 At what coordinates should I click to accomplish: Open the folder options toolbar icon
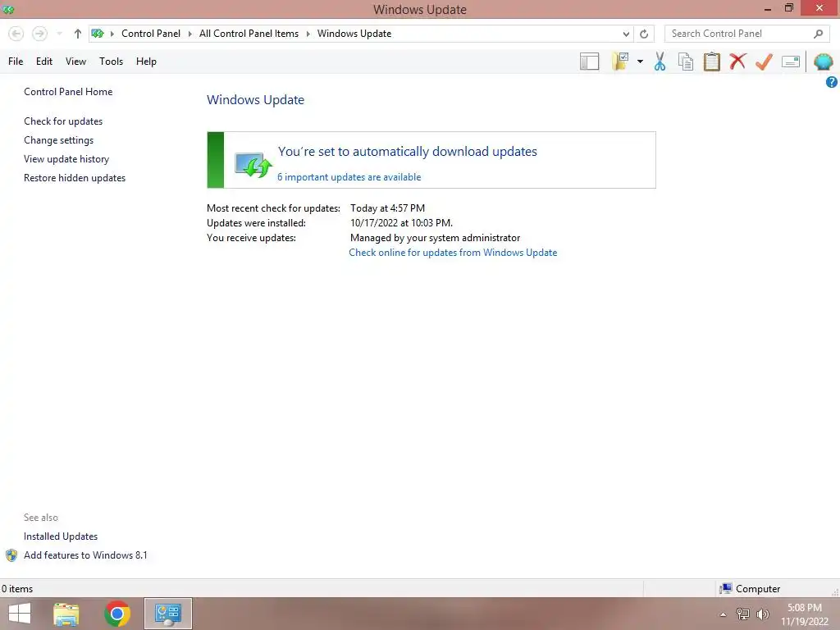[x=620, y=62]
